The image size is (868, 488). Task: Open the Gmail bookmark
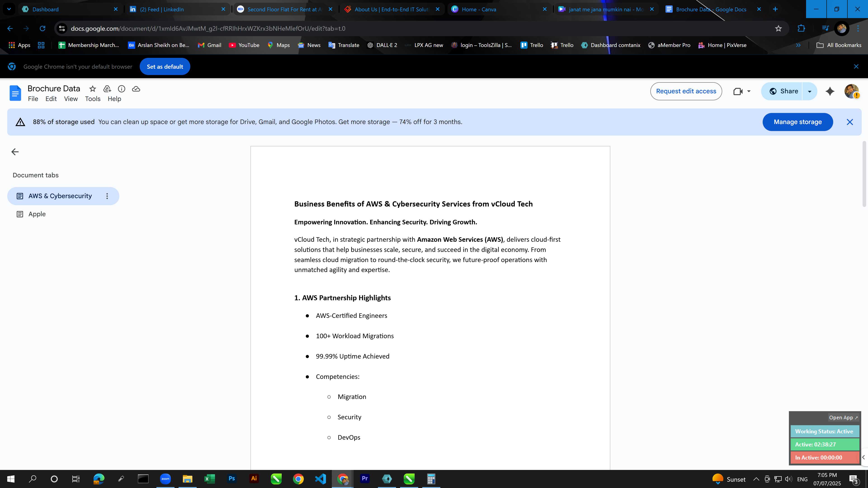(x=210, y=45)
